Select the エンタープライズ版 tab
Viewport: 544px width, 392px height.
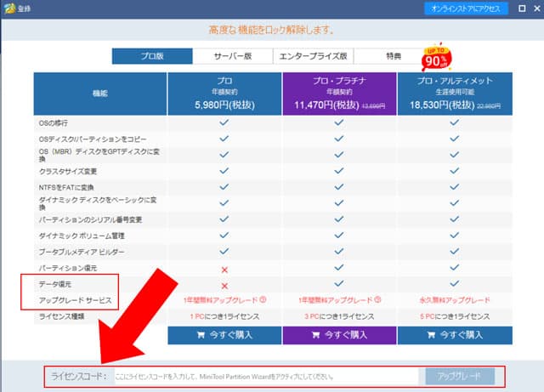click(314, 56)
